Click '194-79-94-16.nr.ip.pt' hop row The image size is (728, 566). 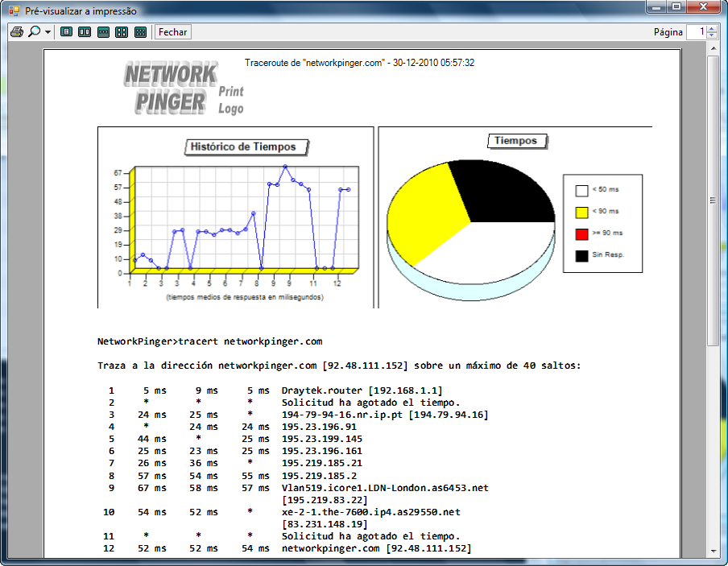click(385, 415)
